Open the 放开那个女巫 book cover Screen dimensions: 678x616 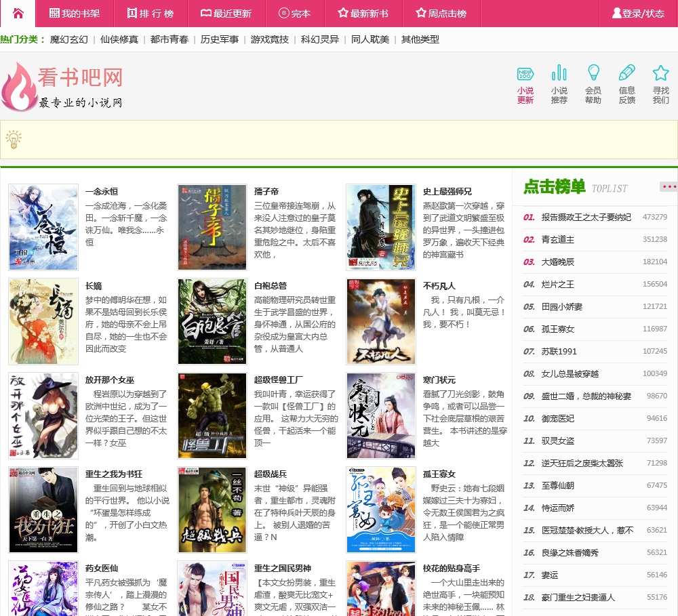43,415
